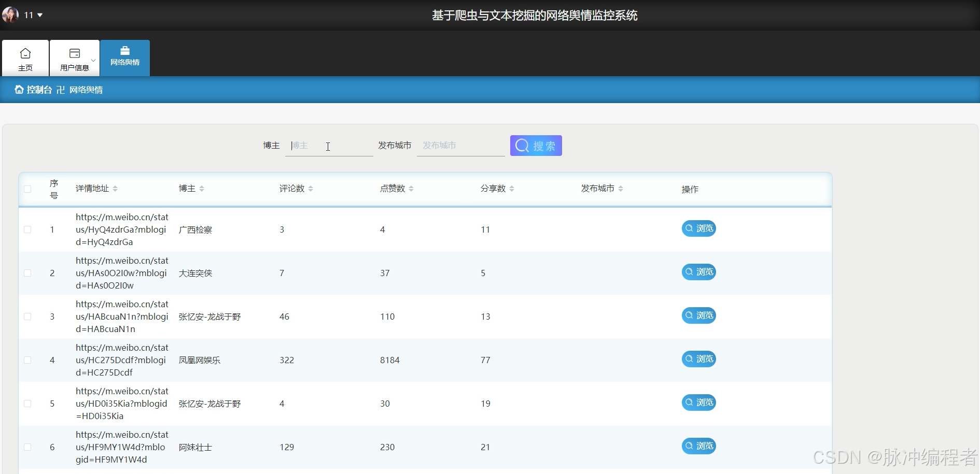Focus the 发布城市 search input

point(461,146)
